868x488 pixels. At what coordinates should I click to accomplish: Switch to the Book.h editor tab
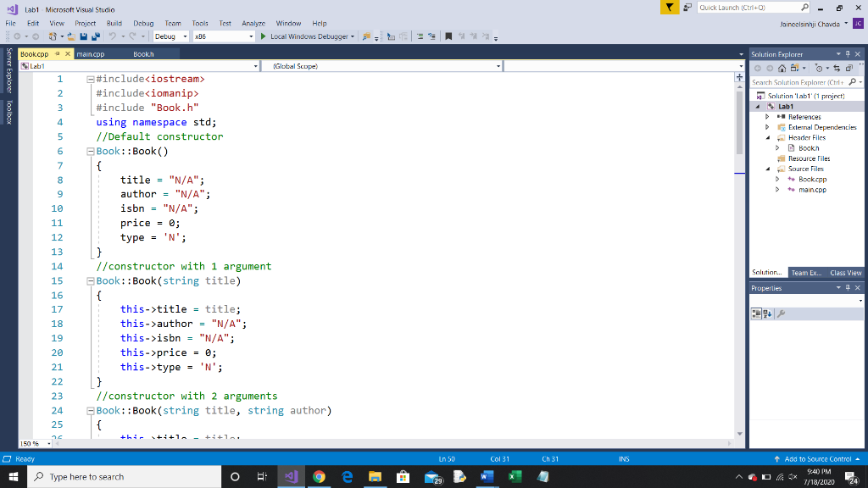pyautogui.click(x=143, y=54)
